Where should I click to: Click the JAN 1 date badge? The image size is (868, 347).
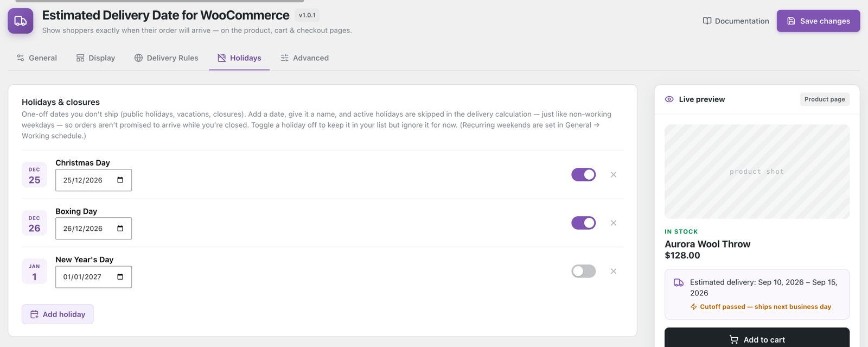34,272
